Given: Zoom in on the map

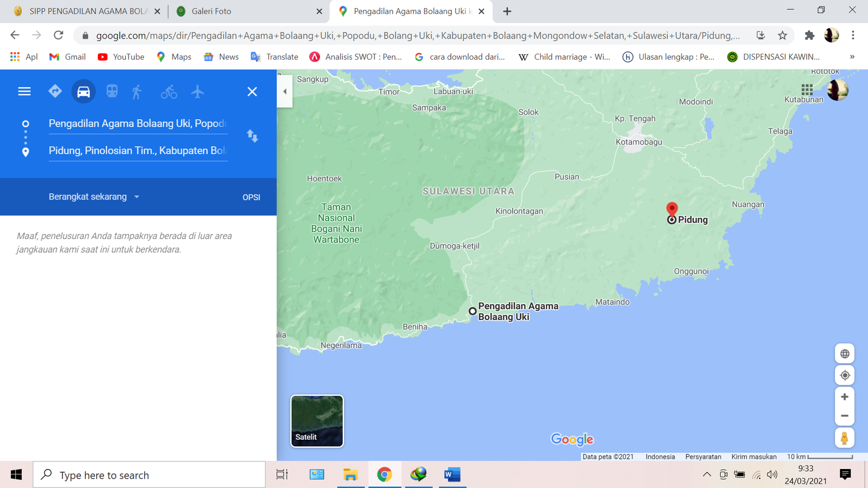Looking at the screenshot, I should click(x=845, y=397).
